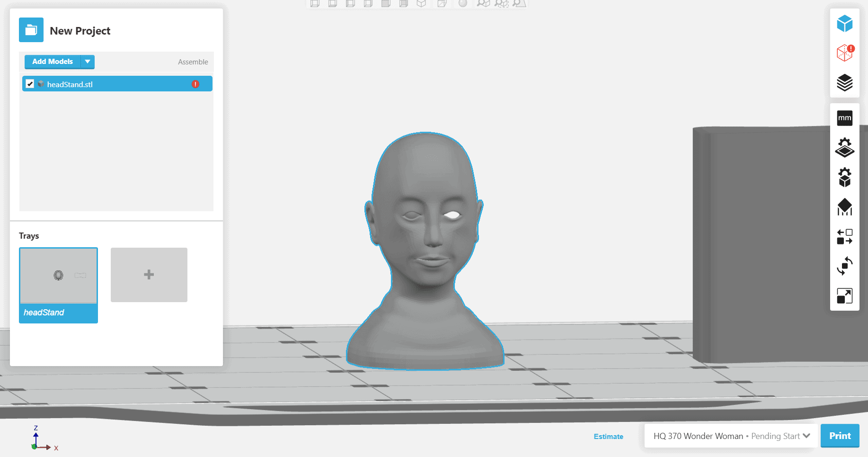The width and height of the screenshot is (868, 457).
Task: Click the orient/rotate model icon
Action: click(844, 266)
